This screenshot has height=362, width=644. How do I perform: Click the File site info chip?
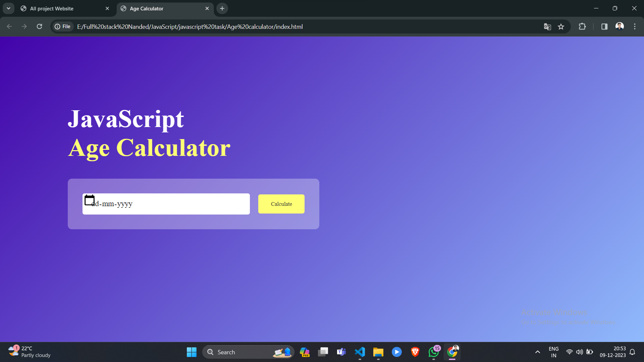pyautogui.click(x=63, y=26)
